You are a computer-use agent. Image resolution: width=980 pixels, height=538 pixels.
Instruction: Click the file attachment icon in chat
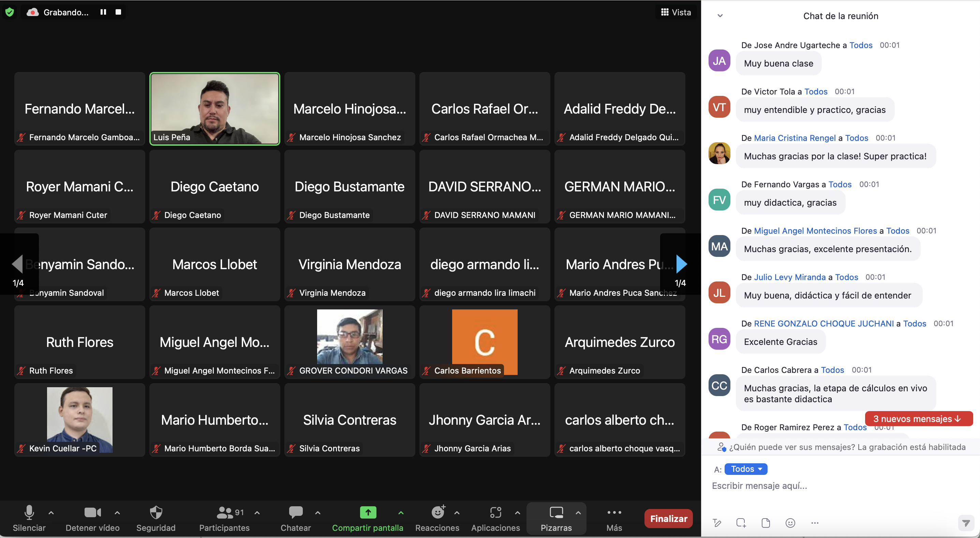766,523
